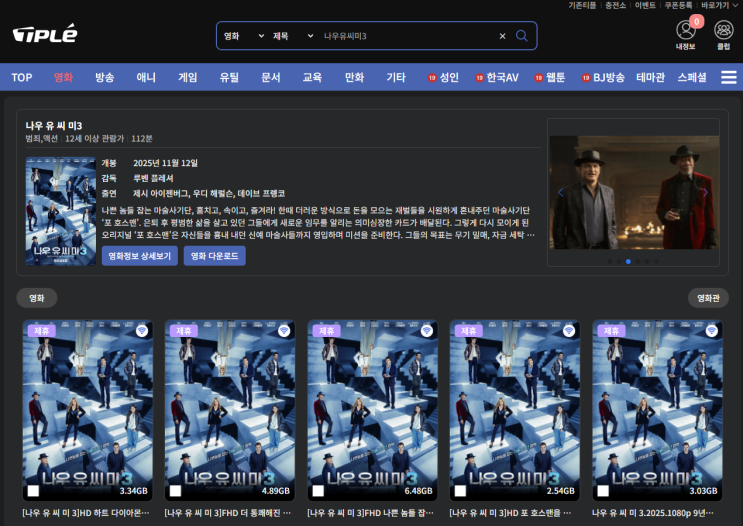
Task: Check the box on 3.34GB card
Action: [x=33, y=491]
